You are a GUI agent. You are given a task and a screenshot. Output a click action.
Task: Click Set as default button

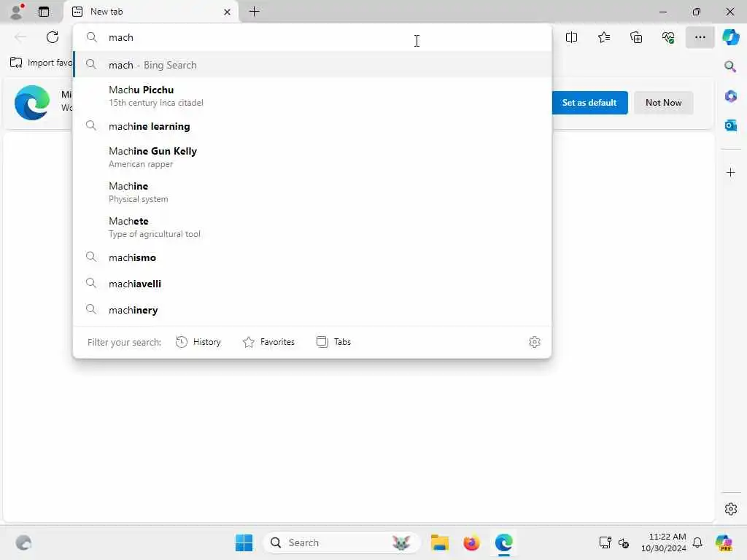click(589, 102)
